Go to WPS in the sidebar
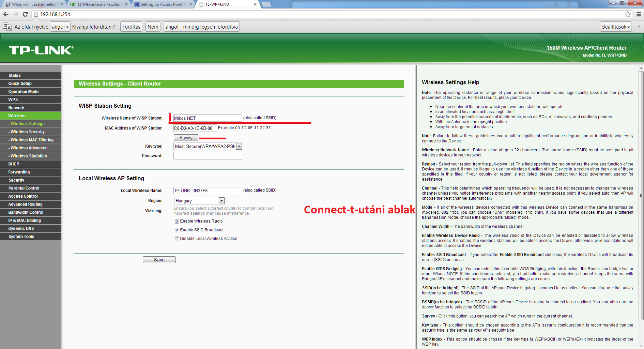 click(31, 100)
